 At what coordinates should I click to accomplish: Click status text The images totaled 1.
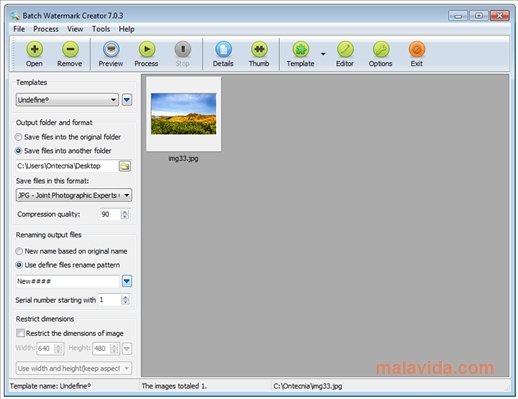pos(174,386)
